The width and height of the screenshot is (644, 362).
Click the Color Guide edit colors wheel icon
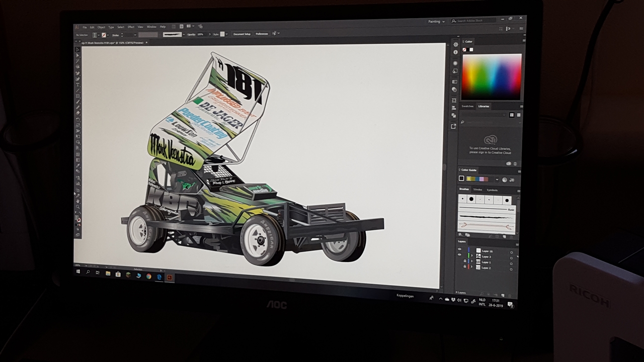(504, 179)
